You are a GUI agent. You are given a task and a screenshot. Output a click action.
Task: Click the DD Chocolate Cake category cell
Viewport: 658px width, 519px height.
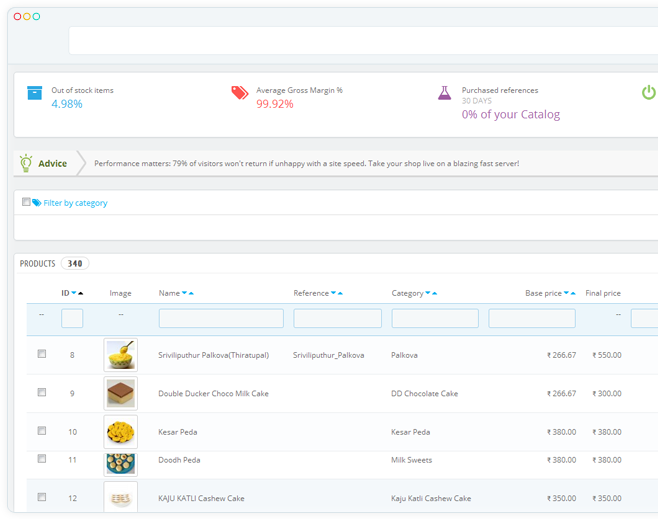(x=425, y=394)
